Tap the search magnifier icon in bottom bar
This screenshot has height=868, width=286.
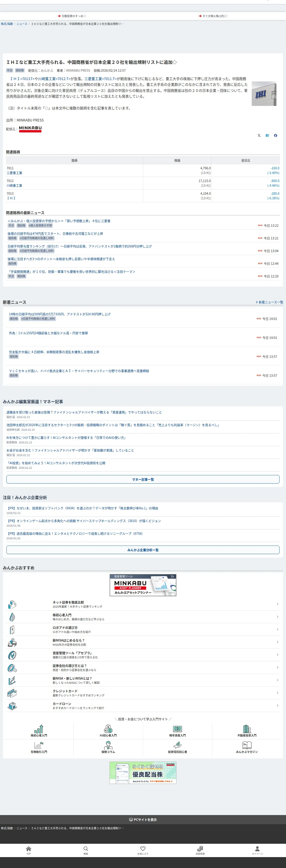pos(86,848)
